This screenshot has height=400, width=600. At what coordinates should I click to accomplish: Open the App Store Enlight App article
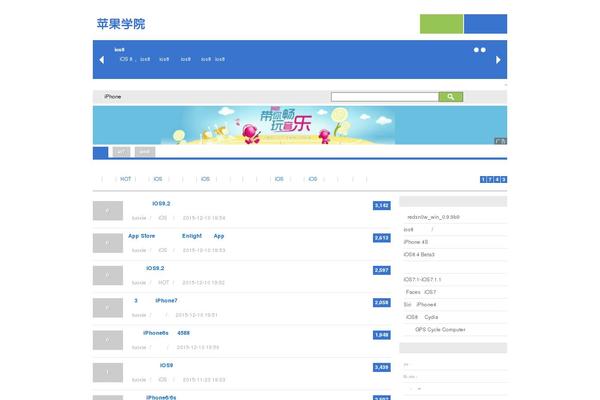pos(176,236)
